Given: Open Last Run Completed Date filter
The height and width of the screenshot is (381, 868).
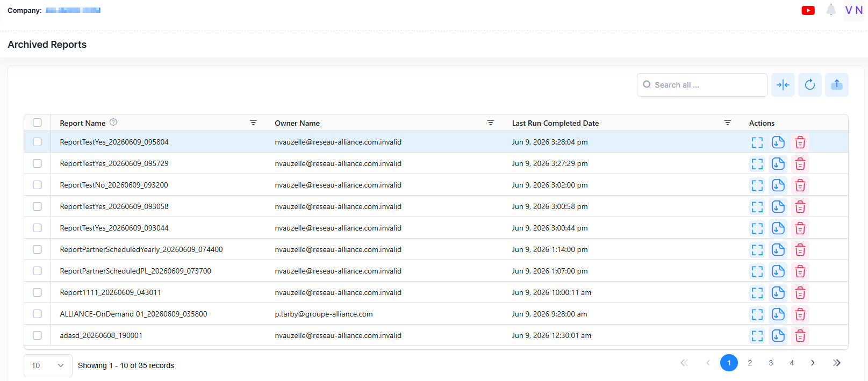Looking at the screenshot, I should 728,123.
